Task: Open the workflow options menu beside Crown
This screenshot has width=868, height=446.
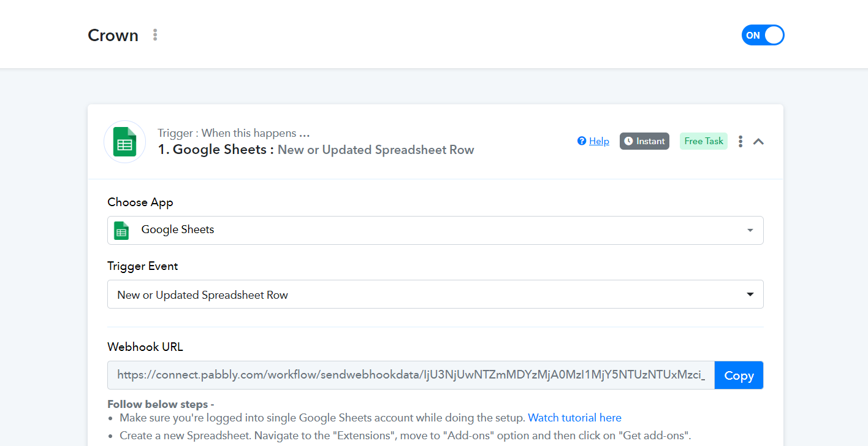Action: [x=155, y=35]
